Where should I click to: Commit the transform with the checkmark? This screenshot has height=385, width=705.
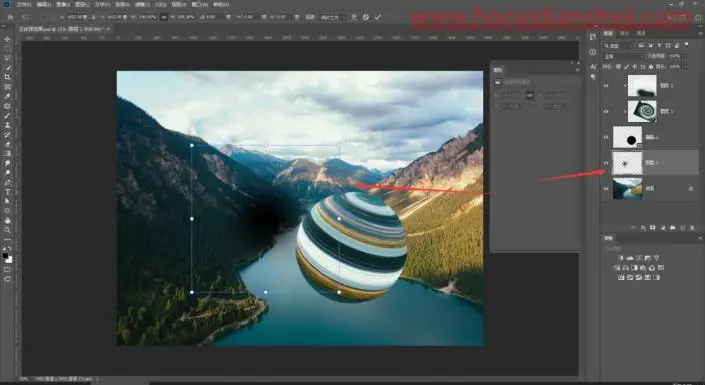(378, 17)
